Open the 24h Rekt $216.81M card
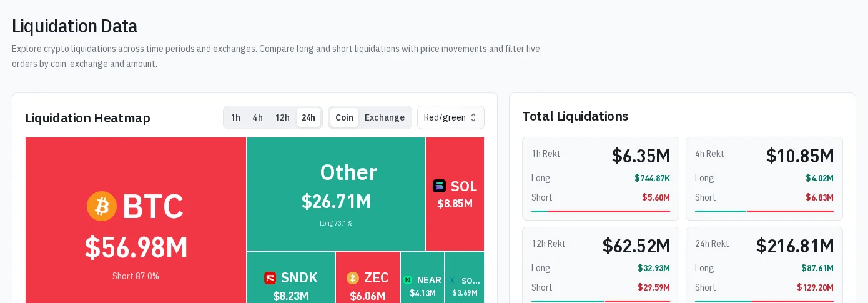868x303 pixels. [764, 265]
